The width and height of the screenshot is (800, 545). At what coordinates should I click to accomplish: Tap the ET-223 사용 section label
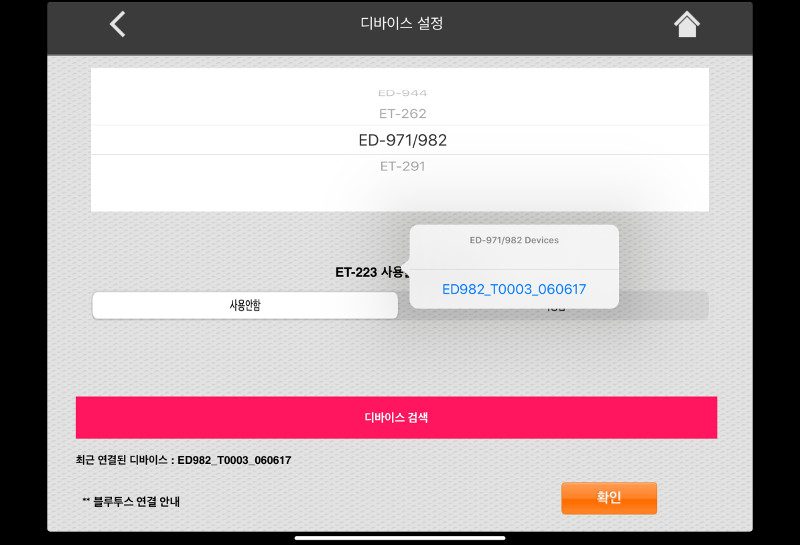[371, 272]
